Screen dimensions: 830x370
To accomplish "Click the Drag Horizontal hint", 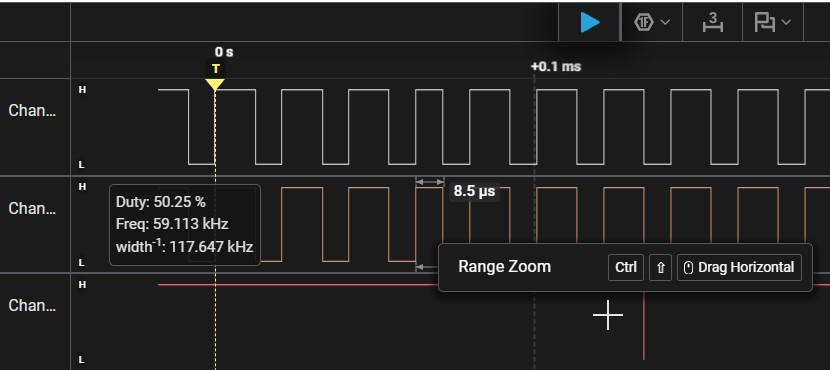I will [739, 267].
